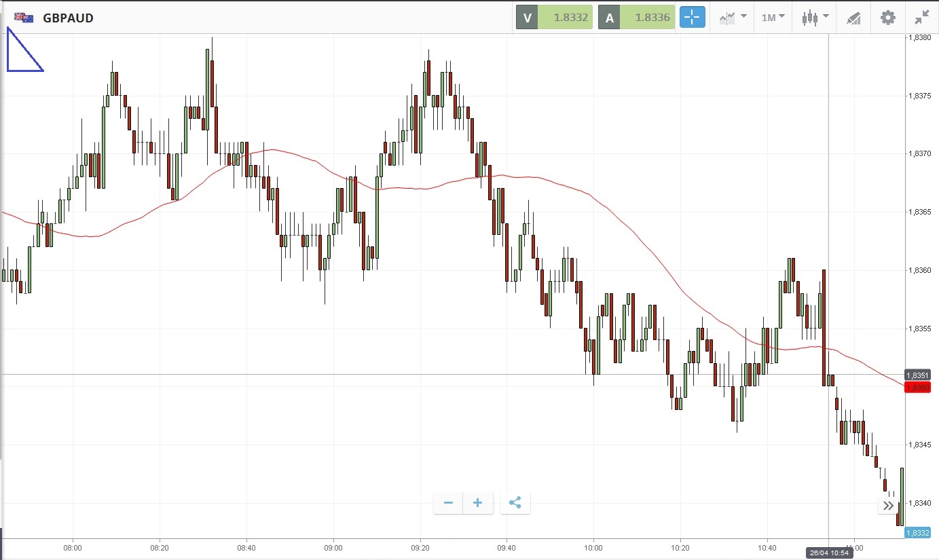939x560 pixels.
Task: Click the red 1,8350 moving average tag
Action: point(918,387)
